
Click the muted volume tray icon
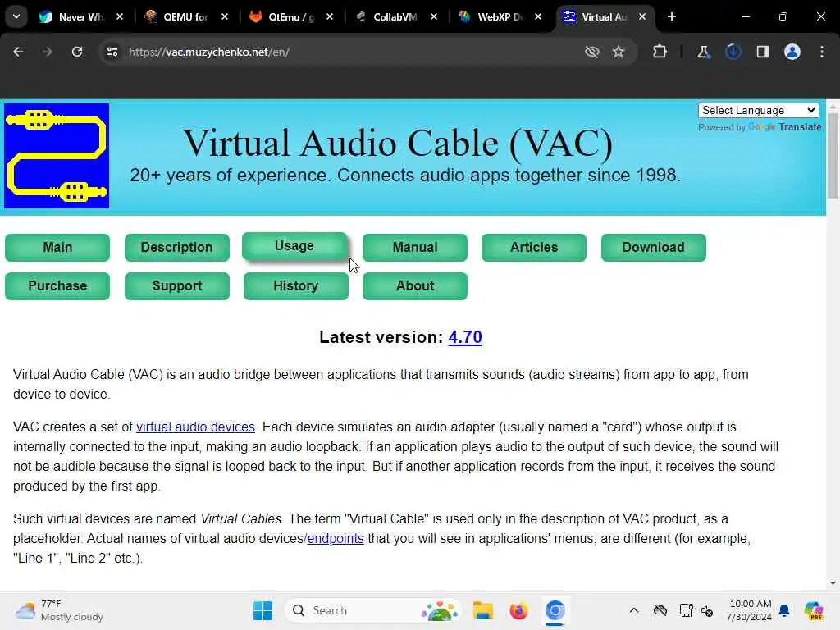(x=707, y=610)
